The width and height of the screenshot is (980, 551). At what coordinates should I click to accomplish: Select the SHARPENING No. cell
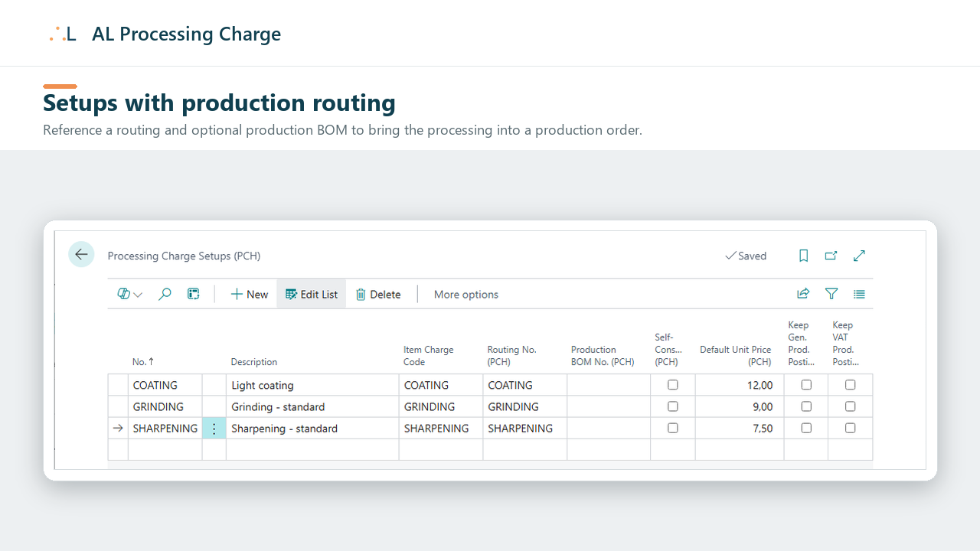tap(165, 428)
